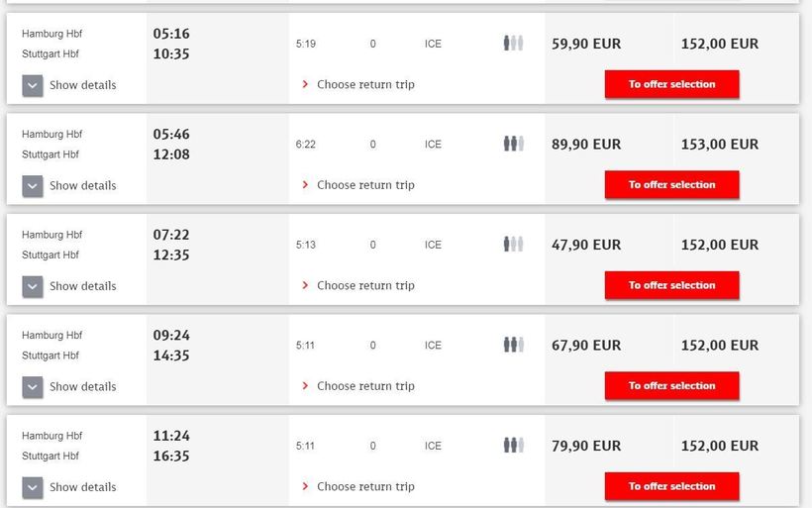This screenshot has height=508, width=812.
Task: Choose return trip for 09:24 connection
Action: coord(365,386)
